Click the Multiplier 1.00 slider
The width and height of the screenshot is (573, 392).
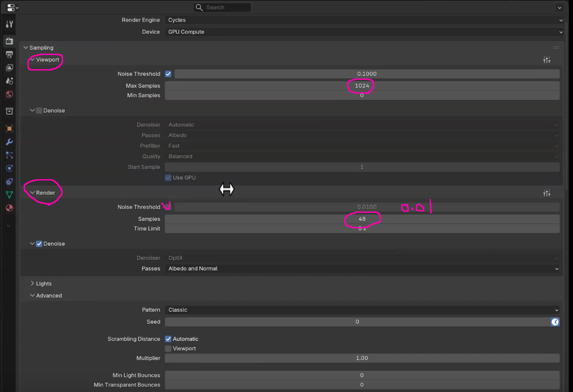pyautogui.click(x=362, y=358)
